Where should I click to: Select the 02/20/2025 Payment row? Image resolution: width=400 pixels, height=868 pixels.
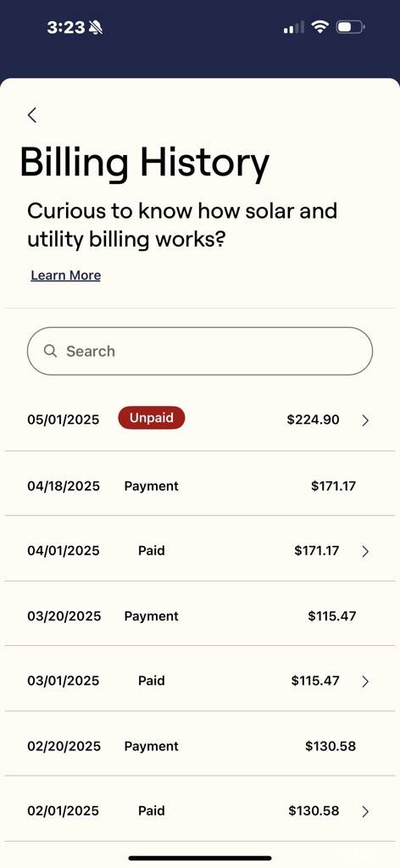coord(200,745)
